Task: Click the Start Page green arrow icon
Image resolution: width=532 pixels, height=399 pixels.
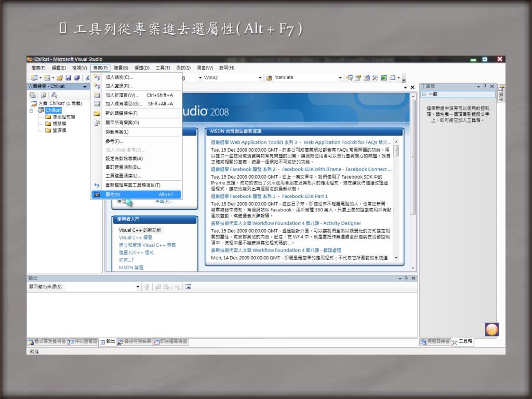Action: pos(384,78)
